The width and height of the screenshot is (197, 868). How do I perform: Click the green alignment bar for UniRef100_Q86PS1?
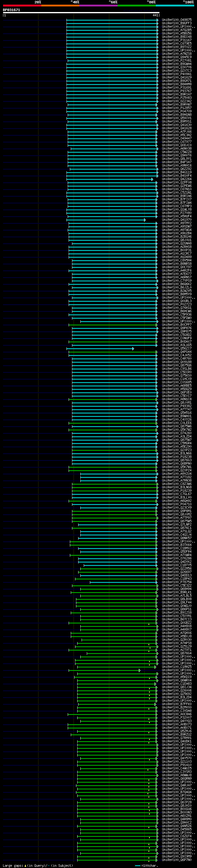(119, 610)
